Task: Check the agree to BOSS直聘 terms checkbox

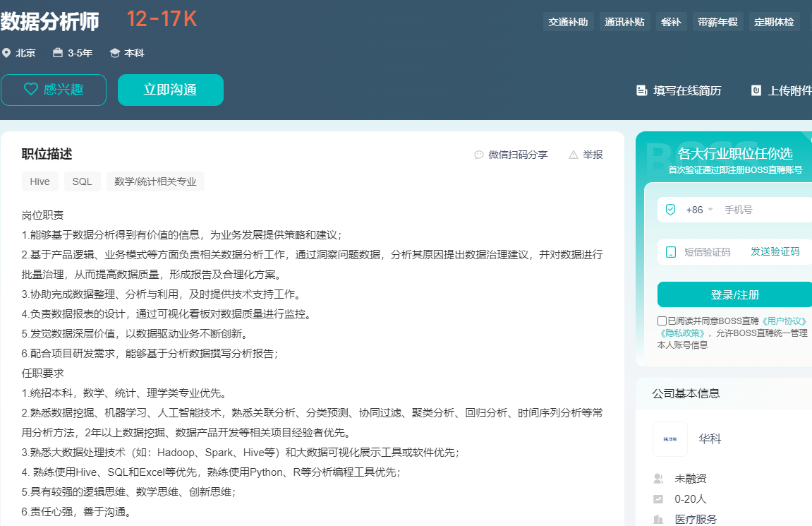Action: point(662,321)
